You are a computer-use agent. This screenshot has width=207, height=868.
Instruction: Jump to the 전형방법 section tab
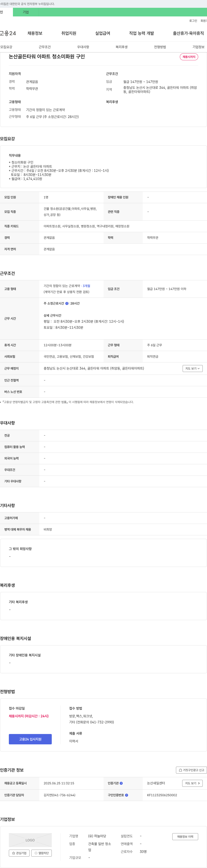point(160,47)
